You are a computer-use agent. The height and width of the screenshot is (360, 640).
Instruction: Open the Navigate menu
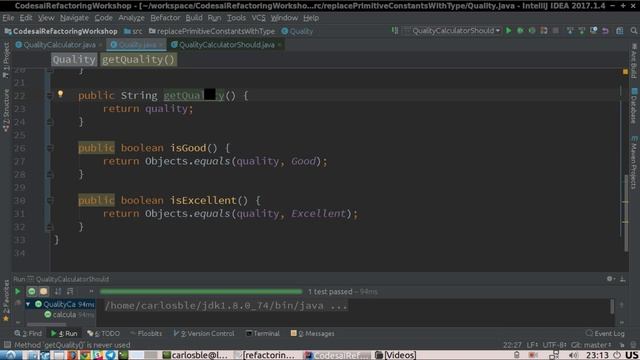[74, 18]
